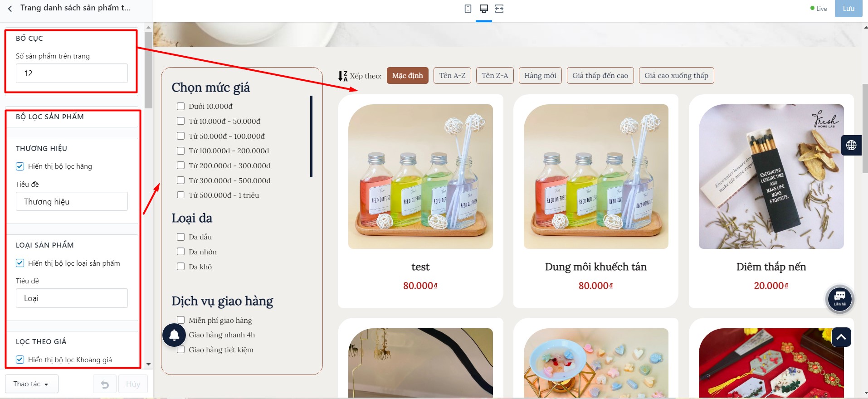
Task: Edit the Thương hiệu title field
Action: pos(72,202)
